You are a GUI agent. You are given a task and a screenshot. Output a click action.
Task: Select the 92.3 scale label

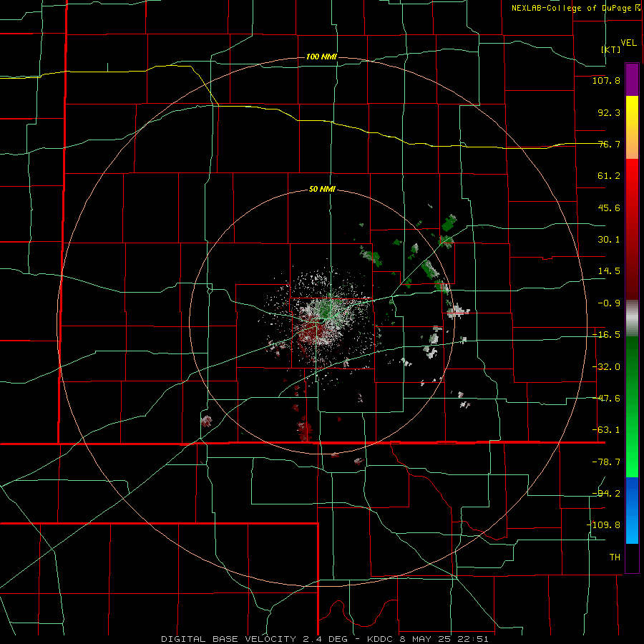(x=609, y=112)
